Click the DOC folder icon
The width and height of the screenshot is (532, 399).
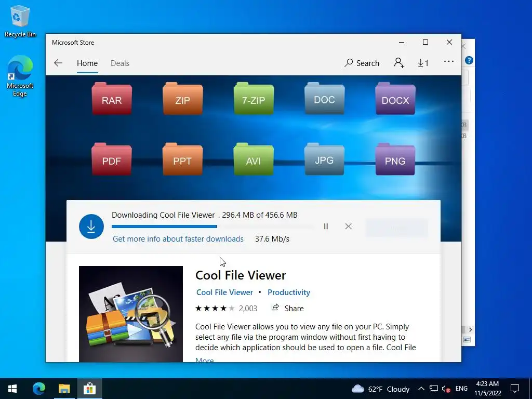324,98
